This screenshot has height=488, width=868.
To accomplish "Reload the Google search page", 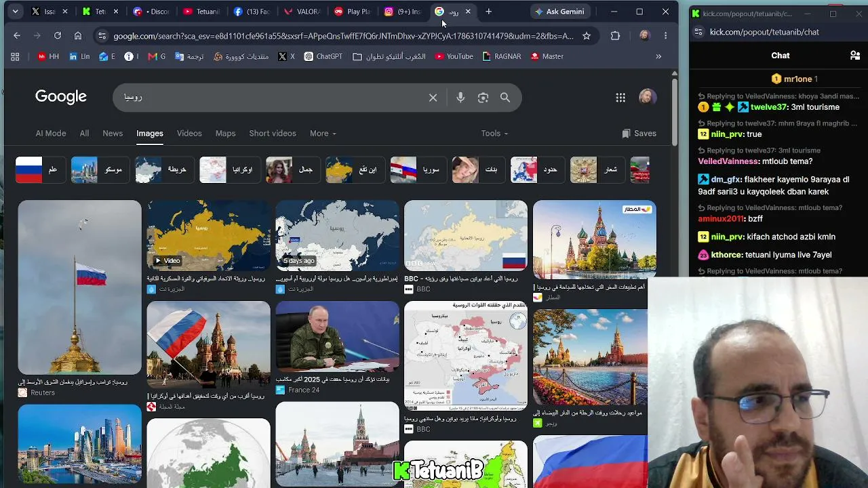I will 58,36.
